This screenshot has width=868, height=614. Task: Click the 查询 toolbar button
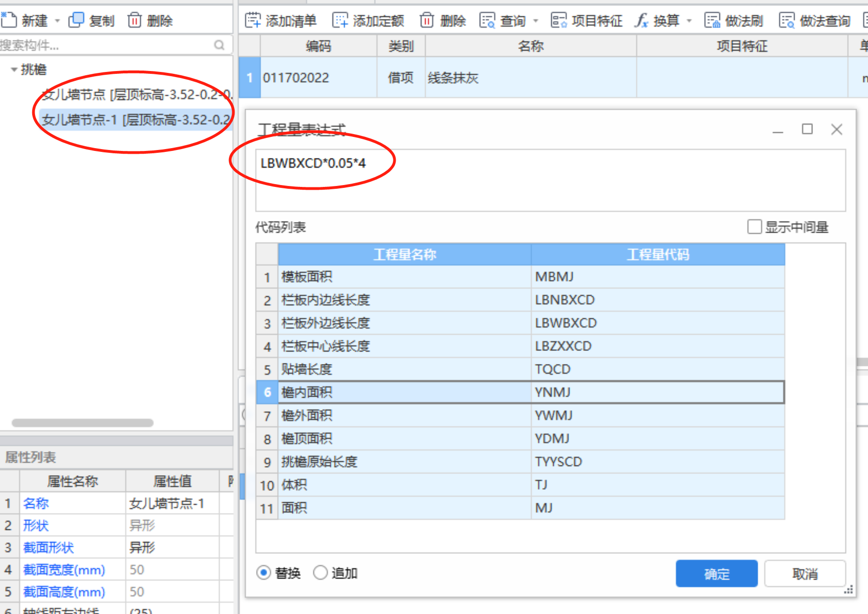coord(503,21)
